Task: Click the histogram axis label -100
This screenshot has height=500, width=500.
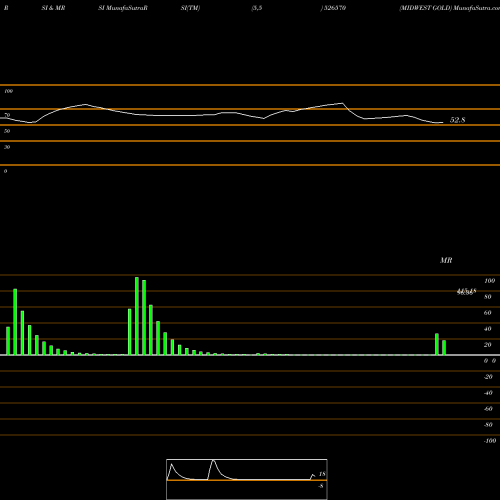Action: pyautogui.click(x=490, y=441)
